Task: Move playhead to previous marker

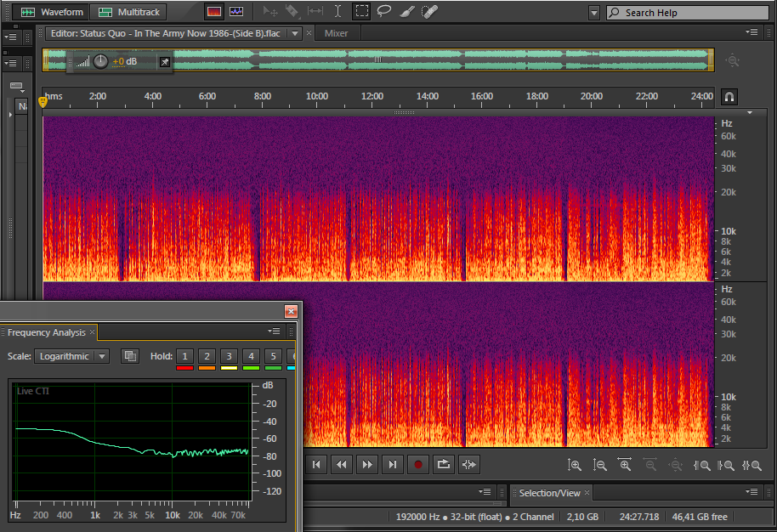Action: pyautogui.click(x=316, y=465)
